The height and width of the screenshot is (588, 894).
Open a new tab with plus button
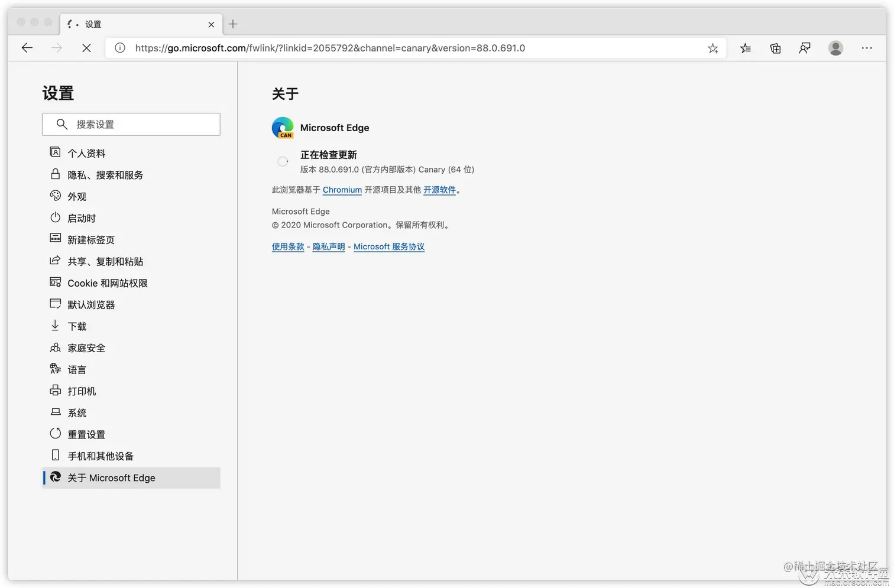point(233,24)
